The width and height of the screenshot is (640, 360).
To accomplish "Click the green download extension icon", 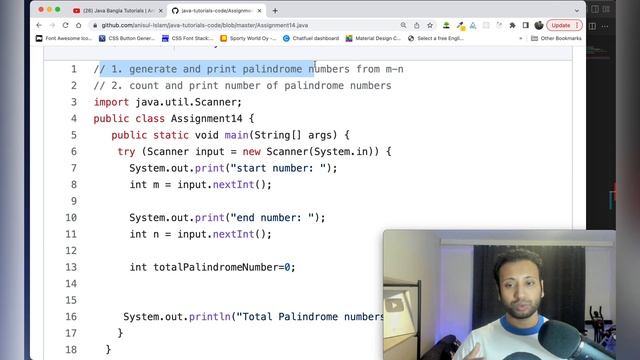I will click(446, 25).
